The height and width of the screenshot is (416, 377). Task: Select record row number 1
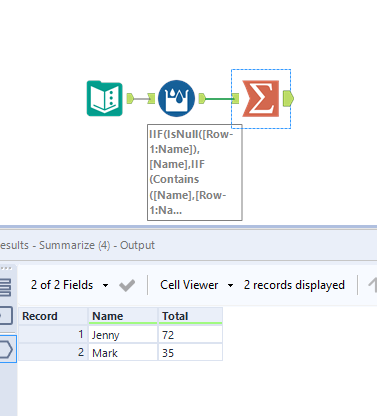[x=53, y=334]
